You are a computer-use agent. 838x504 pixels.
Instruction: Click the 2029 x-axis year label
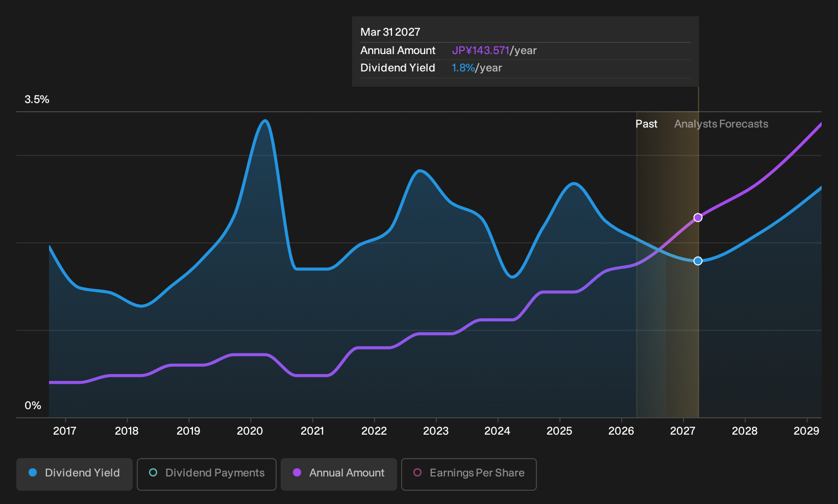click(x=806, y=431)
